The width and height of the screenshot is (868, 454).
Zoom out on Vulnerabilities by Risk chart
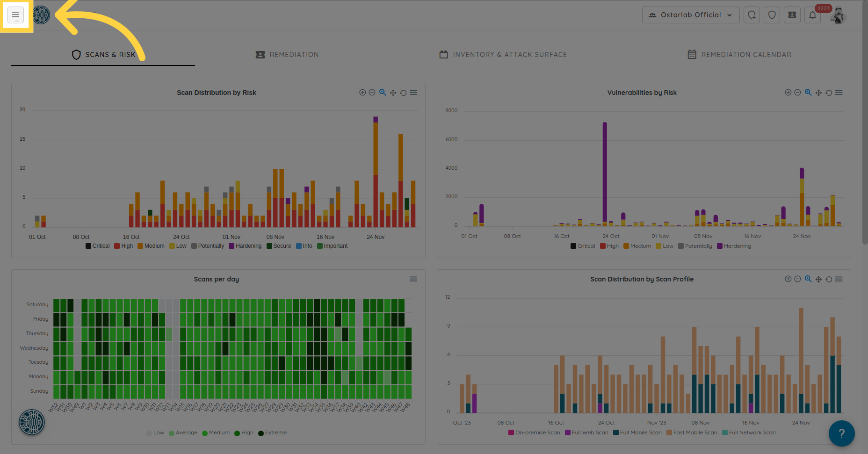click(798, 93)
